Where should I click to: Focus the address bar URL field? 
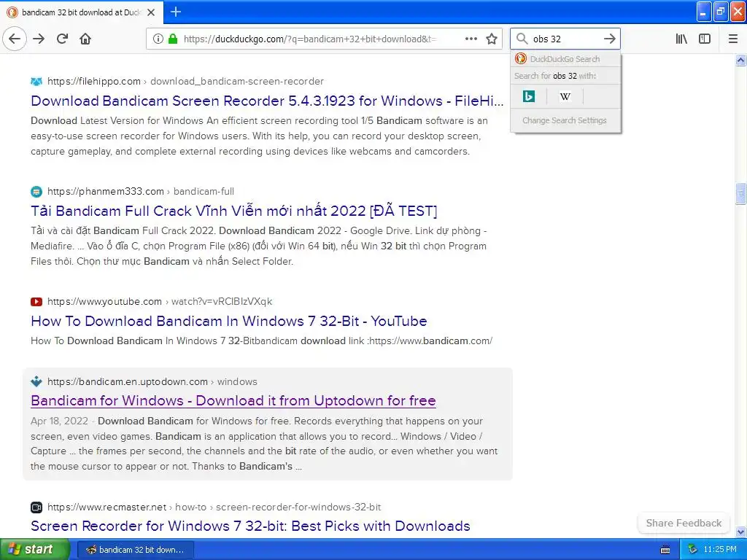coord(309,39)
